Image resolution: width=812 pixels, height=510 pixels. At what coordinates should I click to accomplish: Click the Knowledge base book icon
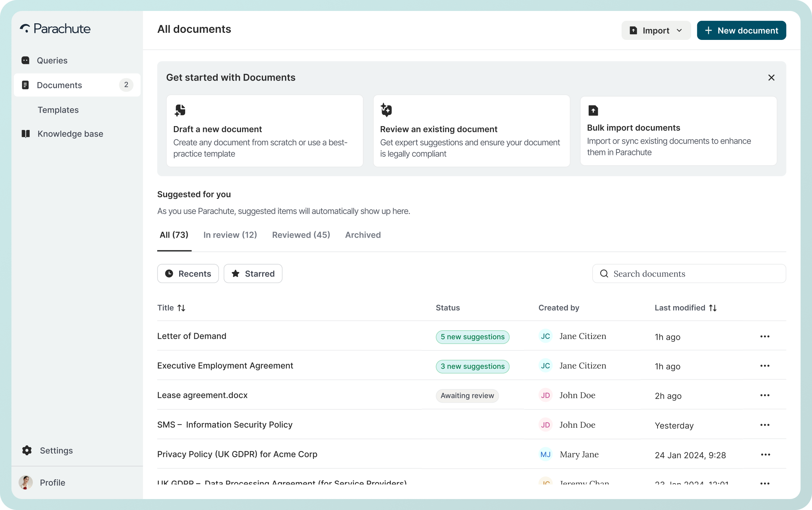tap(25, 134)
